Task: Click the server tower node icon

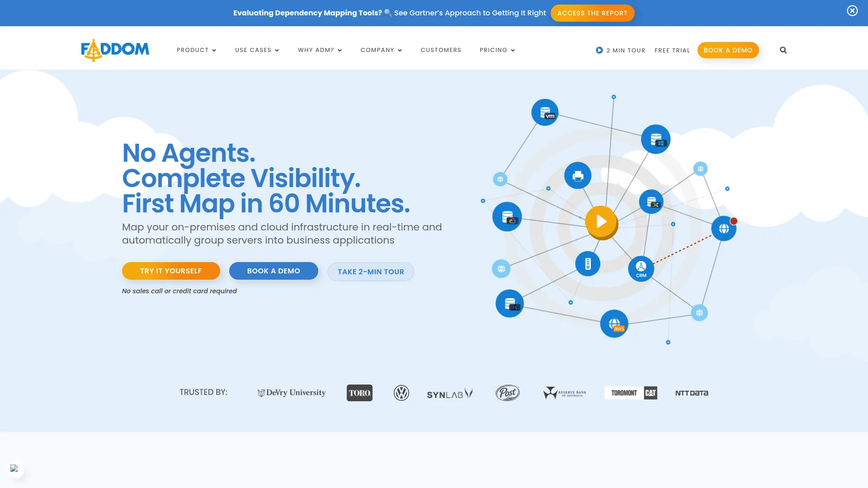Action: point(588,263)
